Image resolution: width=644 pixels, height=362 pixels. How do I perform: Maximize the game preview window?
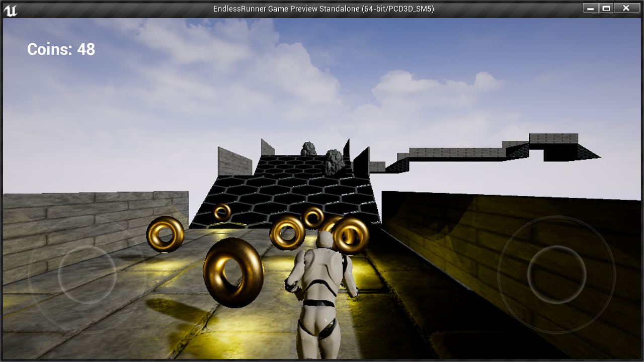[x=606, y=8]
